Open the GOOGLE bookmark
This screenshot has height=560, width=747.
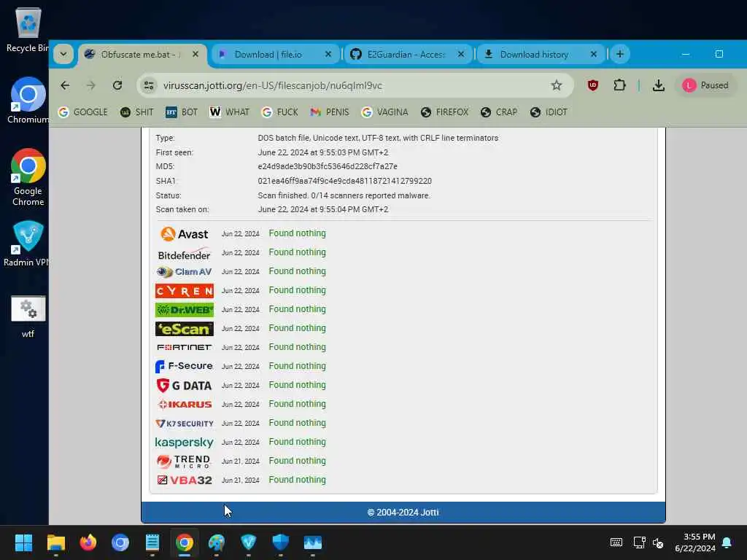coord(83,112)
